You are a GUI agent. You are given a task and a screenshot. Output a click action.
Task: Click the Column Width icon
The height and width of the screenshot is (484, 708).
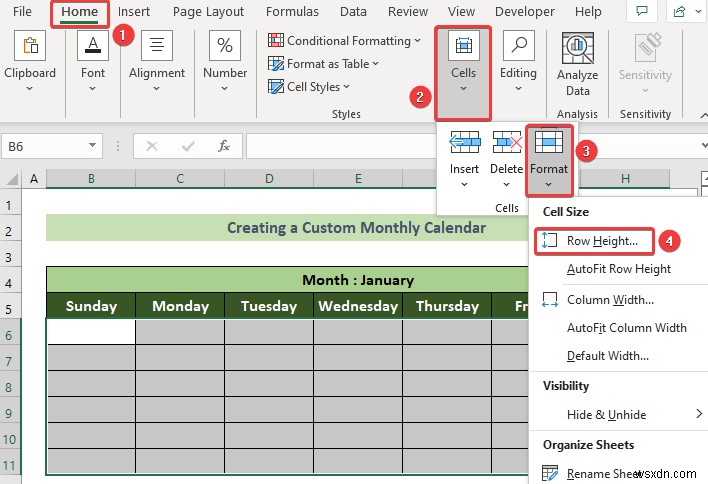pyautogui.click(x=550, y=300)
